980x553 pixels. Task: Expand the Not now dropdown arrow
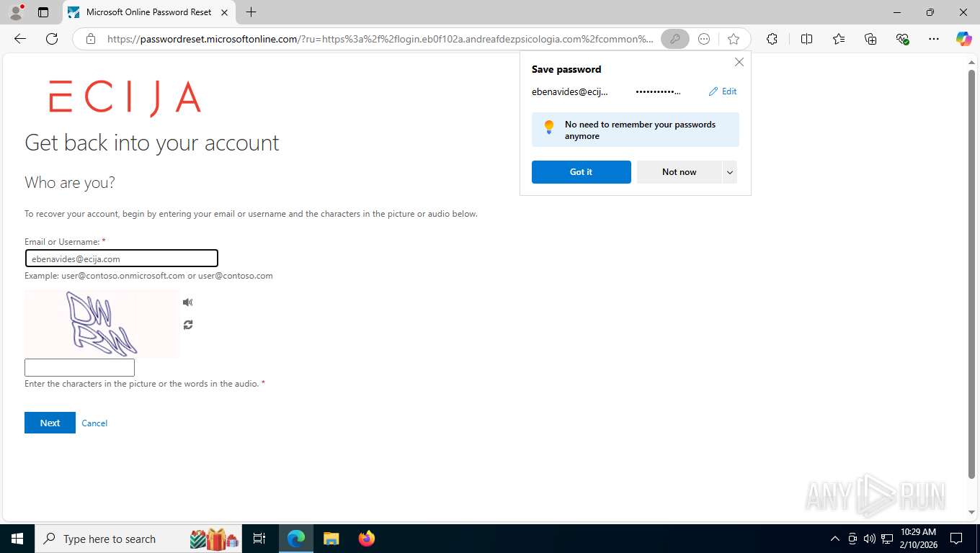(x=730, y=172)
